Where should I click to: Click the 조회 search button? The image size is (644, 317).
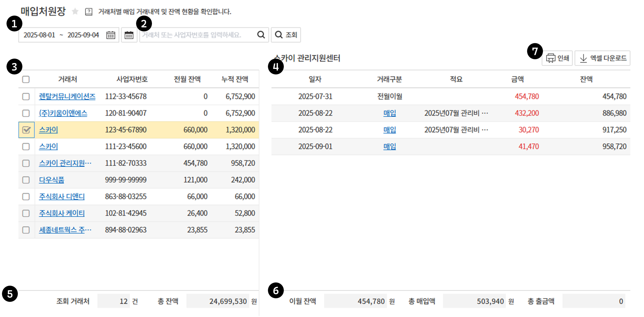(x=286, y=35)
